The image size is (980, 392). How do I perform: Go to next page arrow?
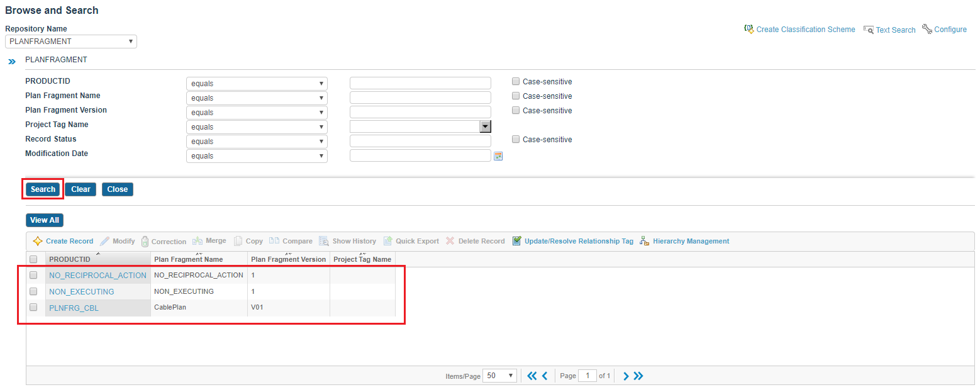click(626, 376)
